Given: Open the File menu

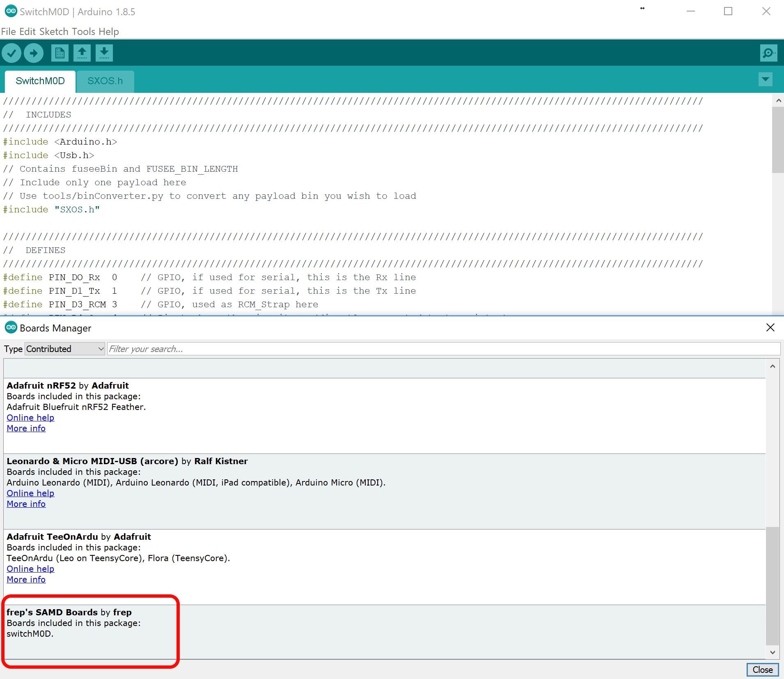Looking at the screenshot, I should 9,32.
